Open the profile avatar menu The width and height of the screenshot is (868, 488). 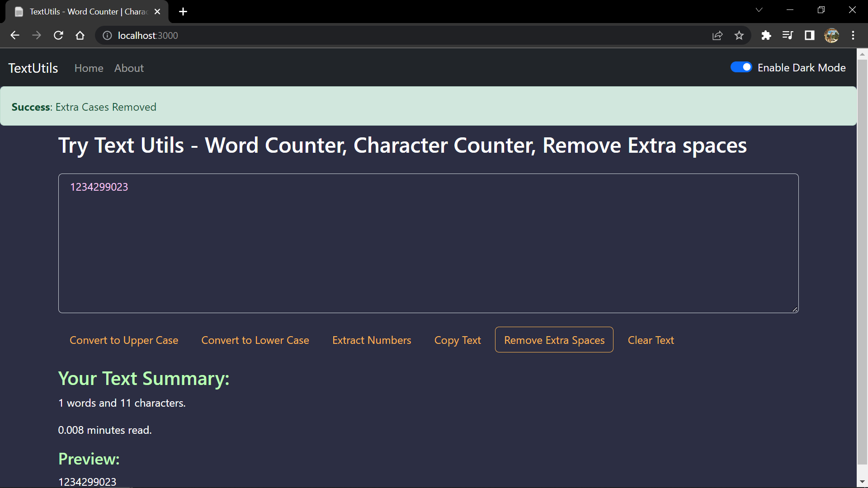831,35
